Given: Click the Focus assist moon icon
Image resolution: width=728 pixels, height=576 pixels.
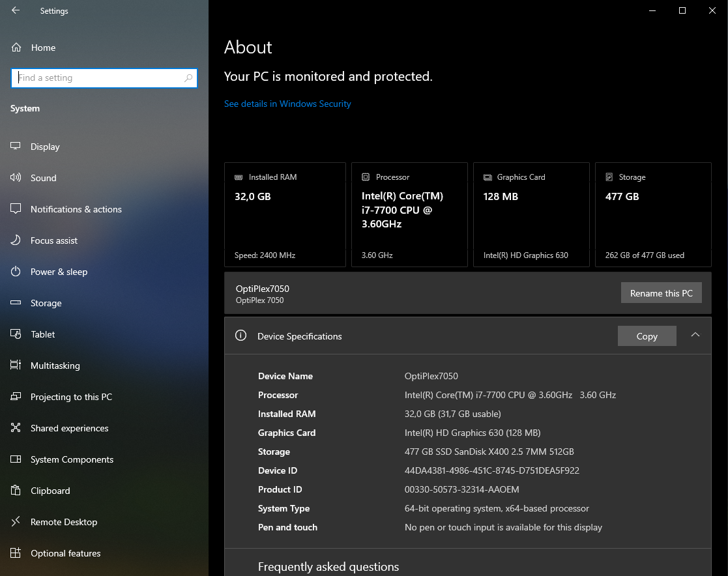Looking at the screenshot, I should coord(16,240).
